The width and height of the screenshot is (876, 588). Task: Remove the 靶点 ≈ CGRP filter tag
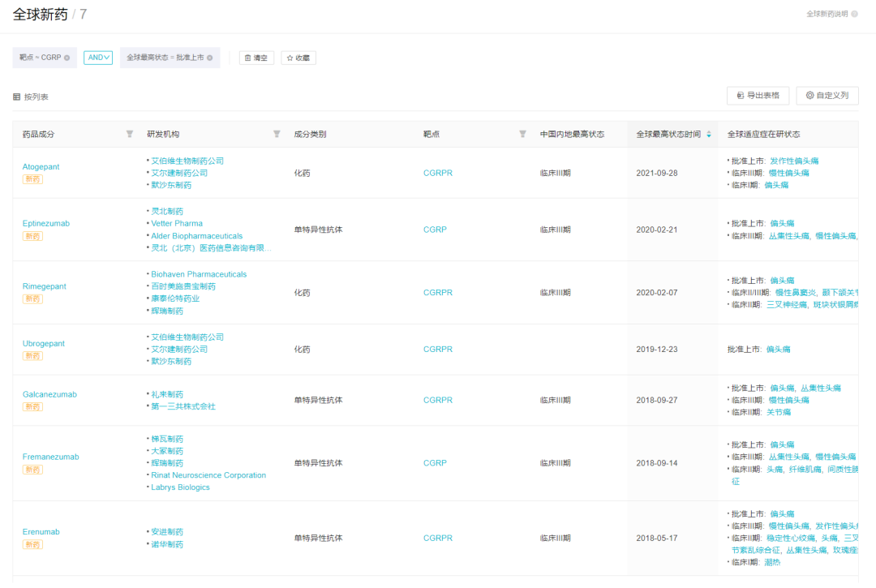pyautogui.click(x=67, y=58)
